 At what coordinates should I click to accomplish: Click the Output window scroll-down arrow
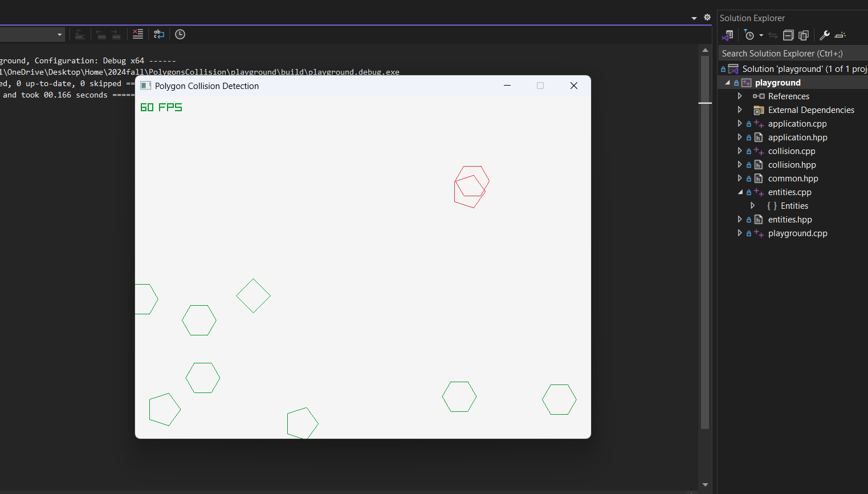[705, 485]
